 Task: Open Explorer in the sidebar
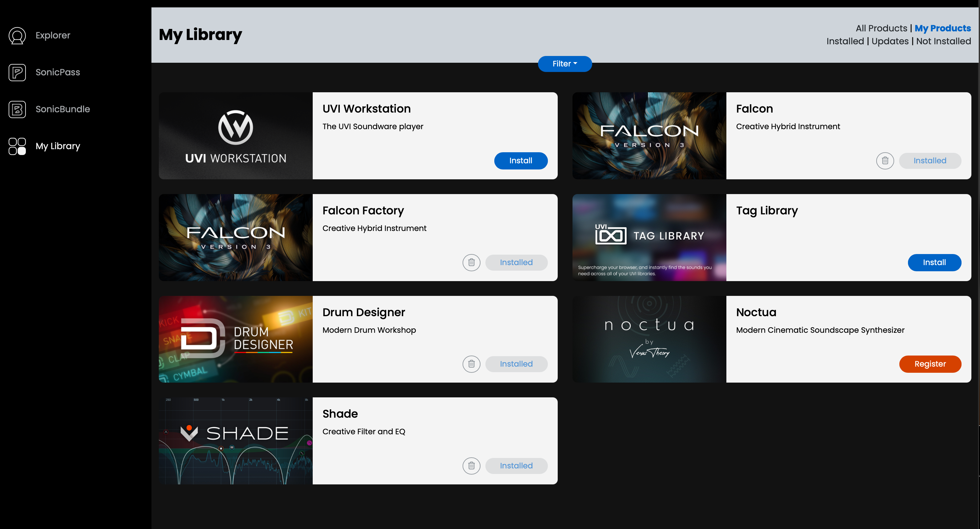click(x=53, y=35)
